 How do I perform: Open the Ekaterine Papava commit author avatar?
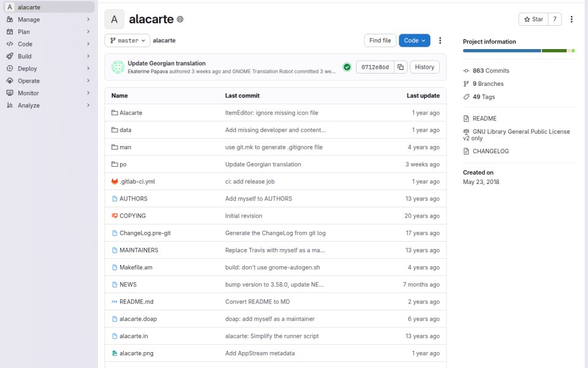pos(118,67)
